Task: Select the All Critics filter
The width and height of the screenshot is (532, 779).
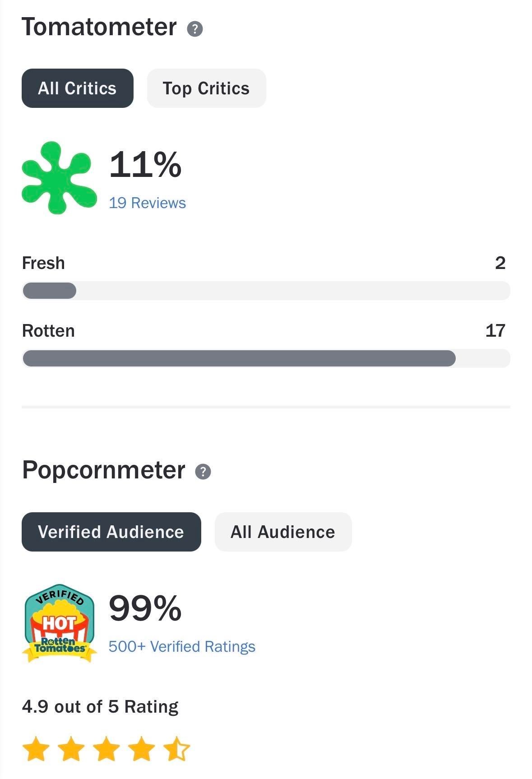Action: [x=77, y=88]
